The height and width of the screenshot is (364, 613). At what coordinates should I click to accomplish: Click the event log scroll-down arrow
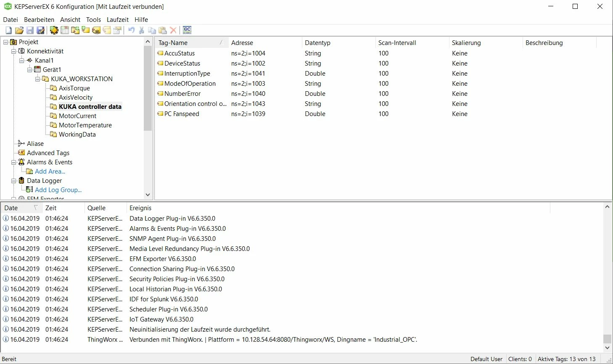point(607,348)
